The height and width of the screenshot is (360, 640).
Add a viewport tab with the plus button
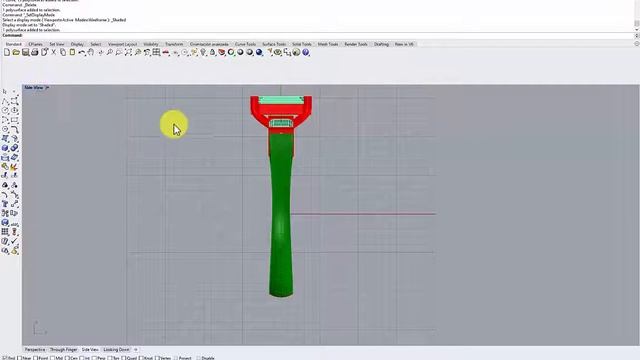click(x=136, y=350)
